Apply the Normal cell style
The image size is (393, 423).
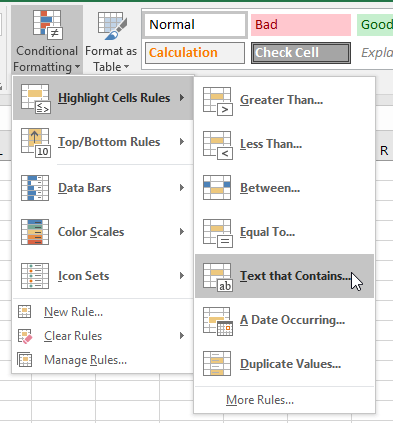click(196, 25)
